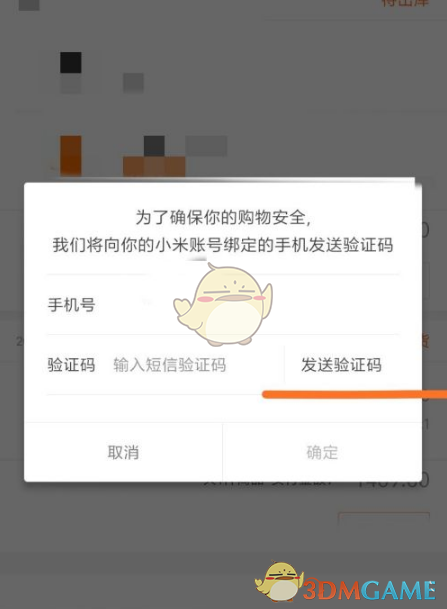Click the orange-outlined button below dialog
The height and width of the screenshot is (609, 447).
click(x=384, y=520)
